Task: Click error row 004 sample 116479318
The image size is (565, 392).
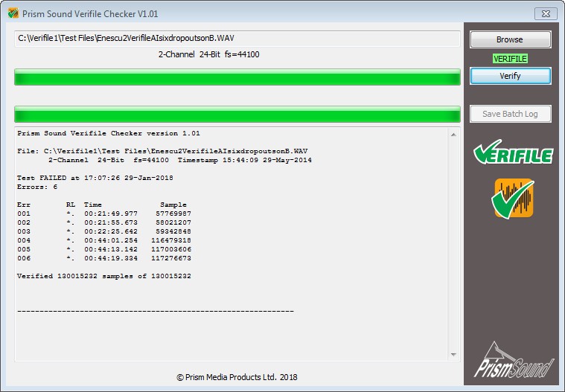Action: point(171,240)
